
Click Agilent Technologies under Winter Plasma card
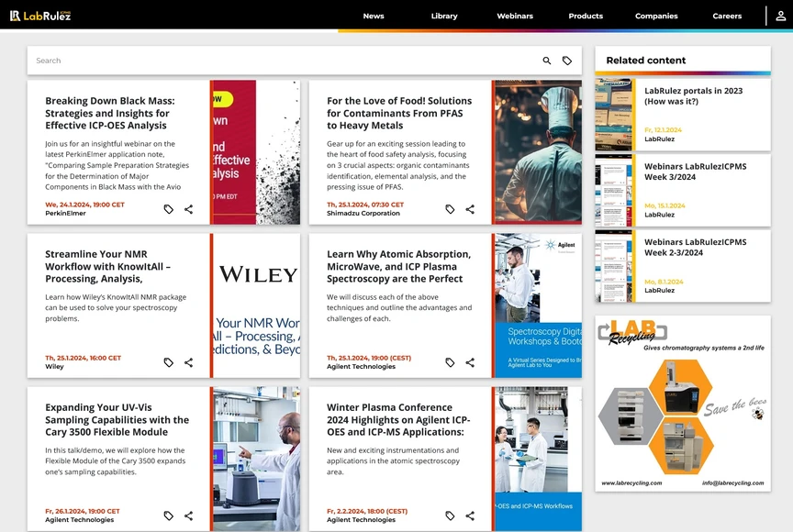tap(361, 519)
